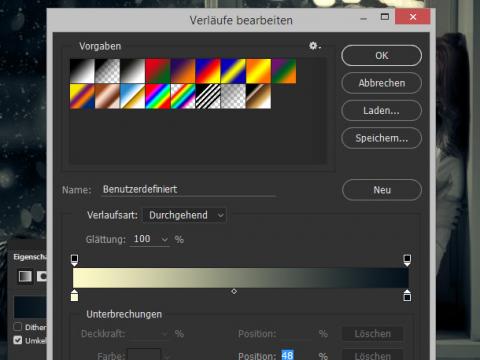Open the presets gear menu
Viewport: 480px width, 360px height.
314,46
